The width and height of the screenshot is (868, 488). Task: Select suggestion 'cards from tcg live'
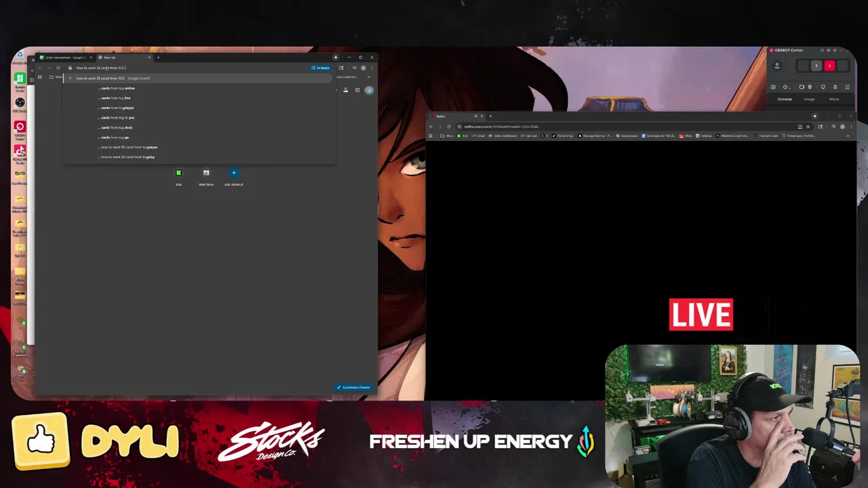coord(200,98)
